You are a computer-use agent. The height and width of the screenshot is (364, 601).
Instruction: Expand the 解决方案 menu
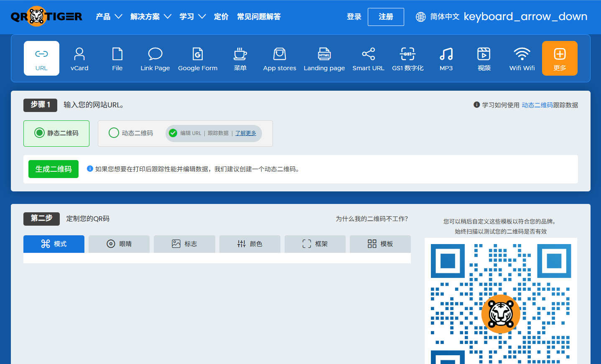151,17
